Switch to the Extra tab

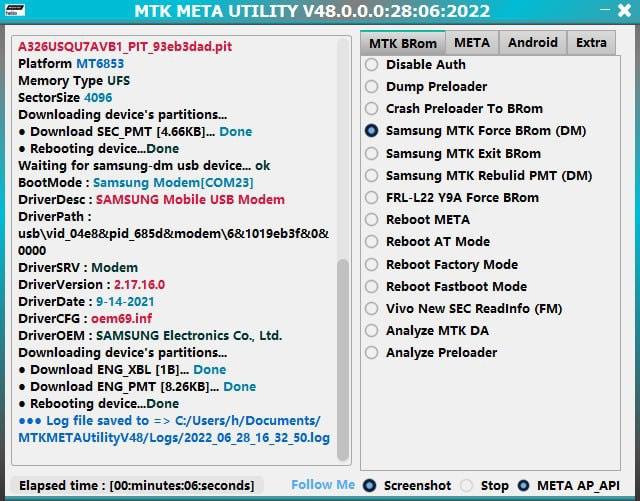591,43
